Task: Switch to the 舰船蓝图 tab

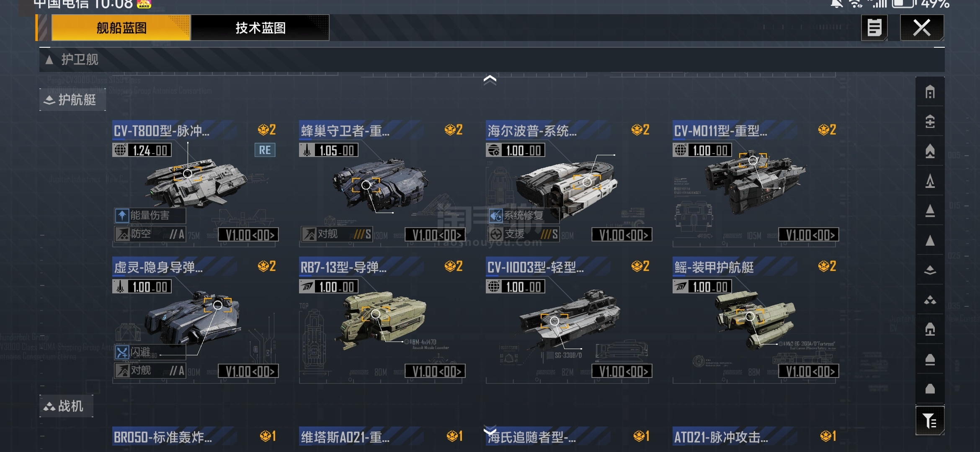Action: pos(121,28)
